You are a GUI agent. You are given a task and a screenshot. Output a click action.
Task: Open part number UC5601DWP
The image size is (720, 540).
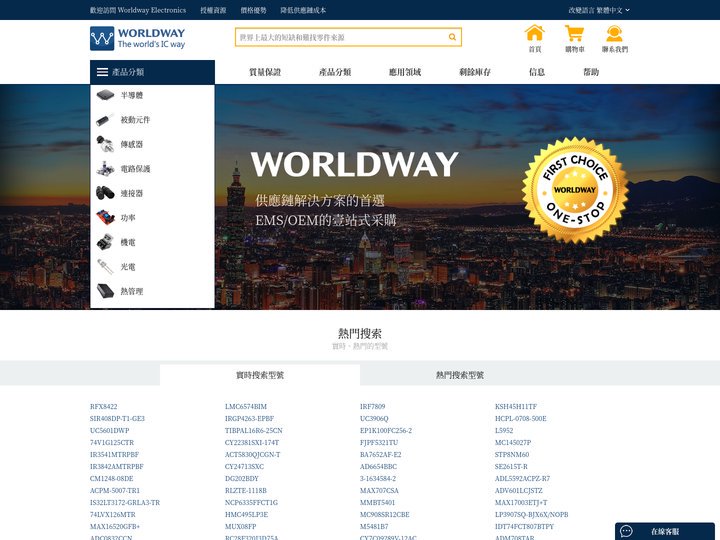(x=110, y=430)
